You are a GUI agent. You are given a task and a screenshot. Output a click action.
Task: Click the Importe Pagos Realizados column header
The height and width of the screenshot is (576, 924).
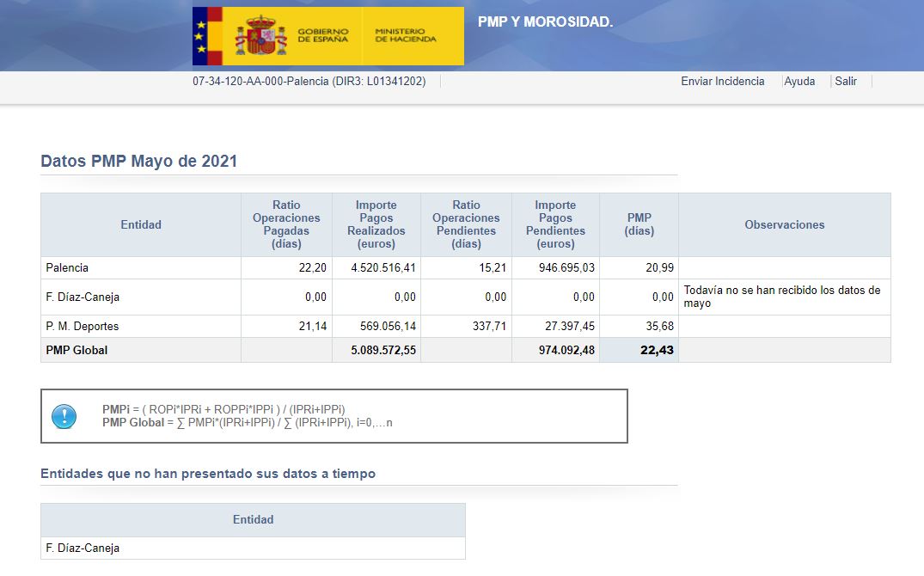(376, 224)
